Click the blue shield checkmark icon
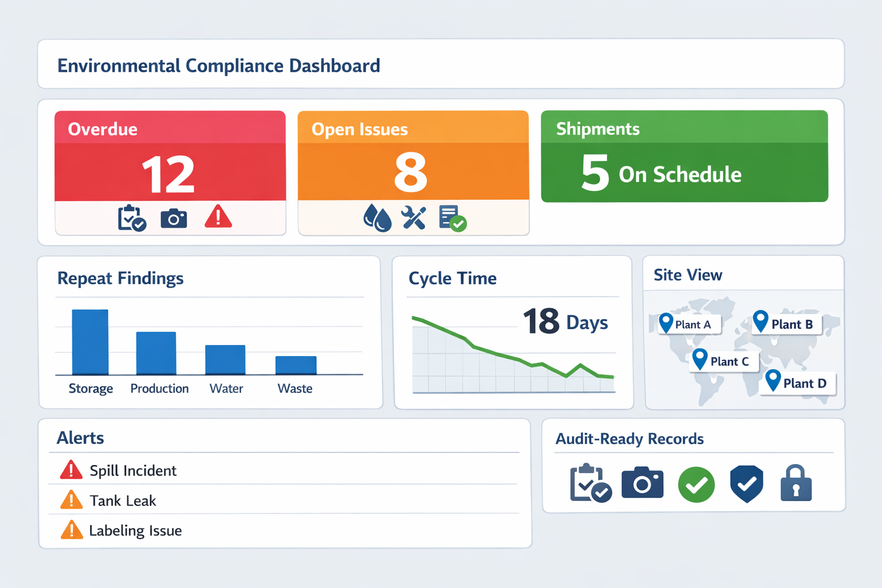 click(746, 484)
